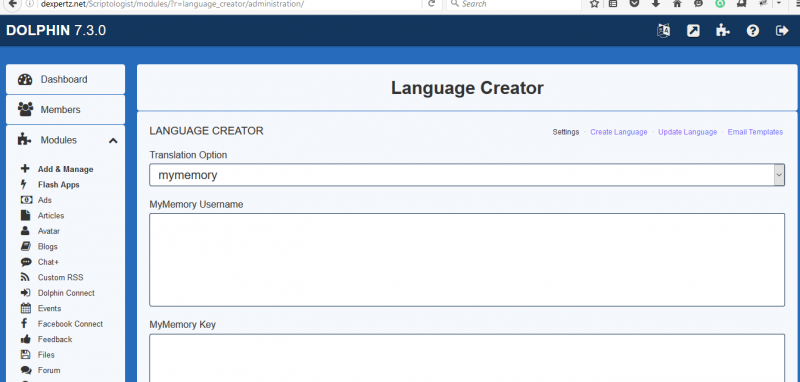The width and height of the screenshot is (800, 382).
Task: Click the sign-in icon beside Dolphin Connect
Action: [26, 293]
